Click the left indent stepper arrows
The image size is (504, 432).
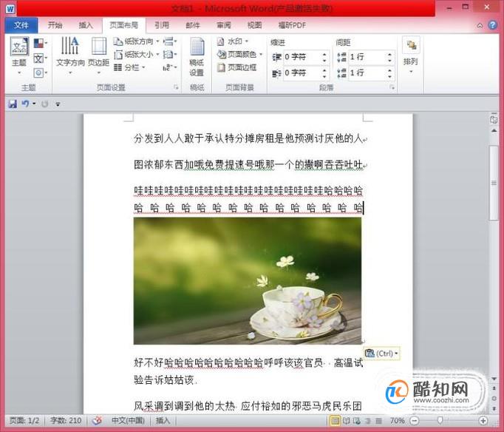pyautogui.click(x=324, y=57)
